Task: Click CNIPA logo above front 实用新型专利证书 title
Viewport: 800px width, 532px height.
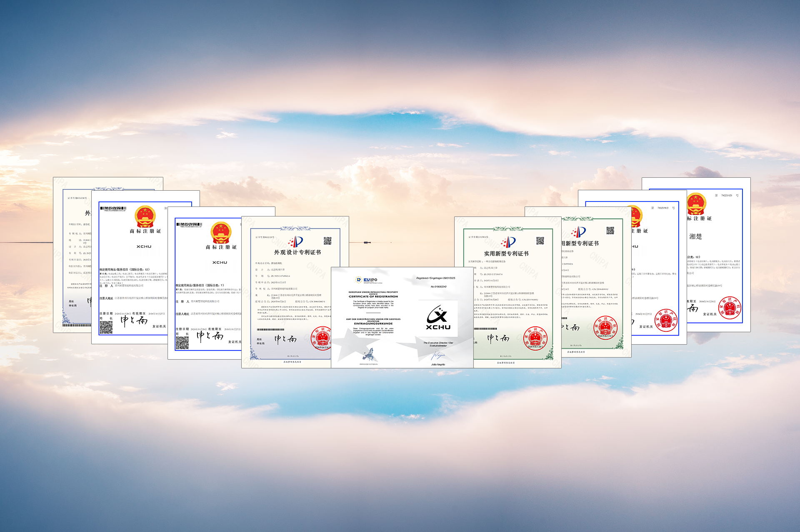Action: [x=509, y=242]
